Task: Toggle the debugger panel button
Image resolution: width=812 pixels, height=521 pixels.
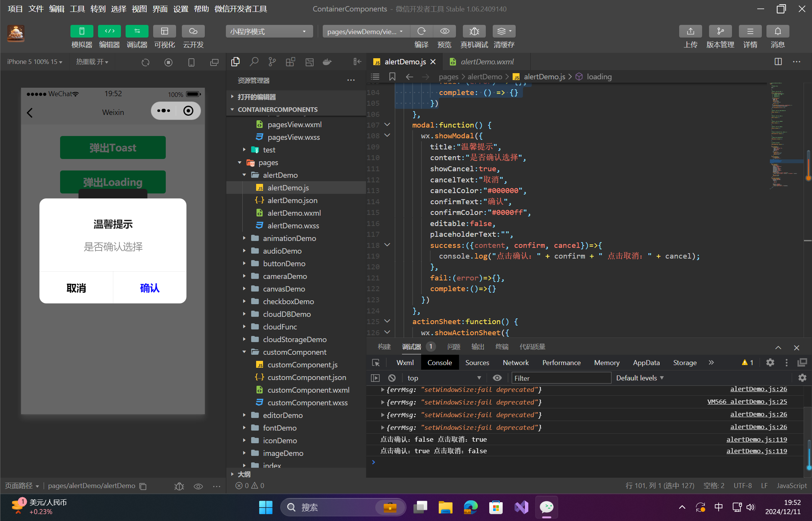Action: [137, 31]
